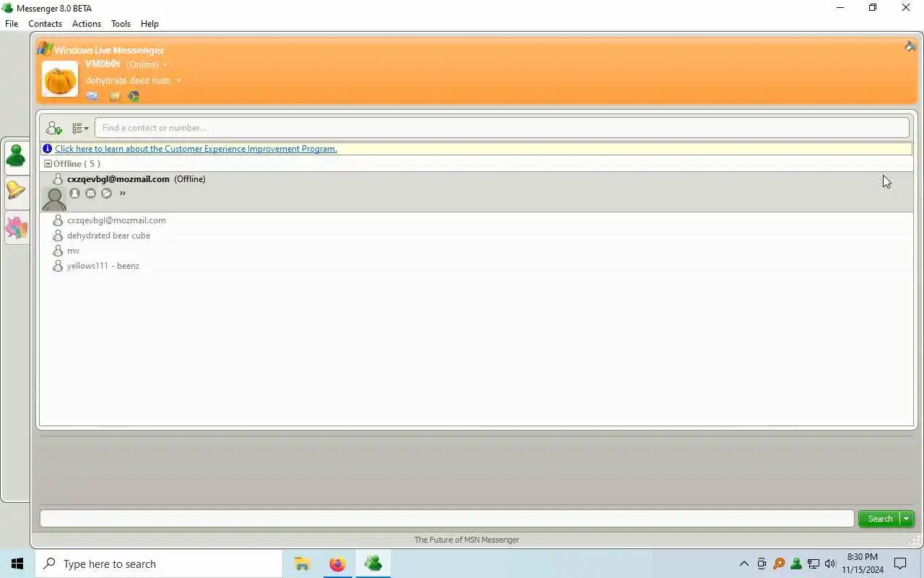
Task: Select contact mv
Action: pos(476,251)
